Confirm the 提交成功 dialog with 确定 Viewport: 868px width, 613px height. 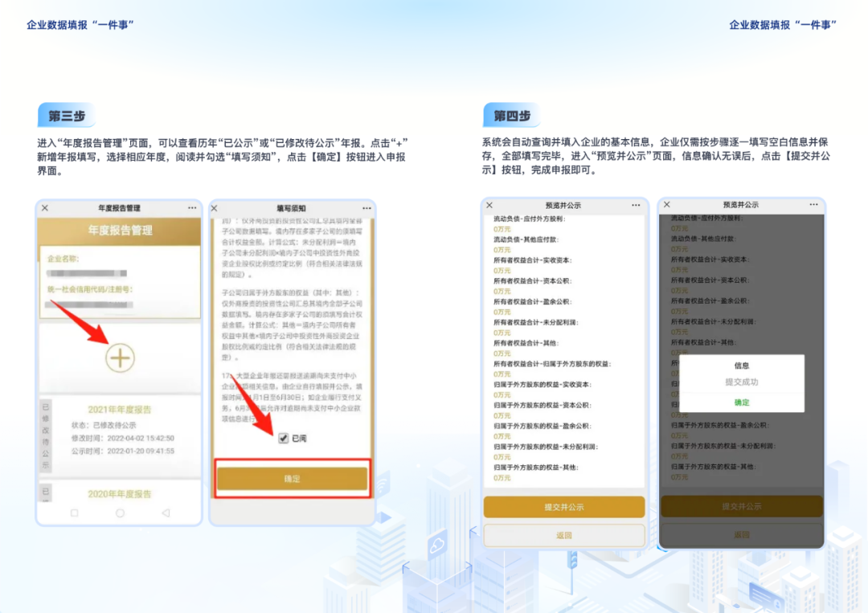click(x=742, y=403)
